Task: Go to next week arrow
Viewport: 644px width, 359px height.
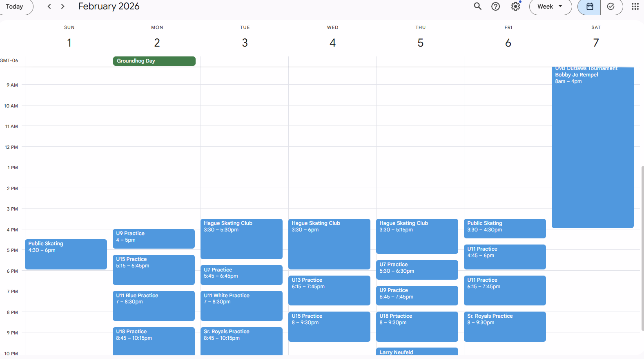Action: 62,7
